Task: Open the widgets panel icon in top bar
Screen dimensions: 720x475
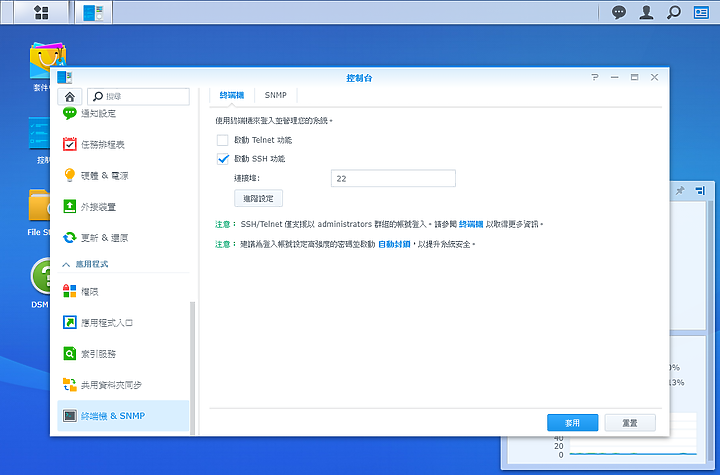Action: 701,12
